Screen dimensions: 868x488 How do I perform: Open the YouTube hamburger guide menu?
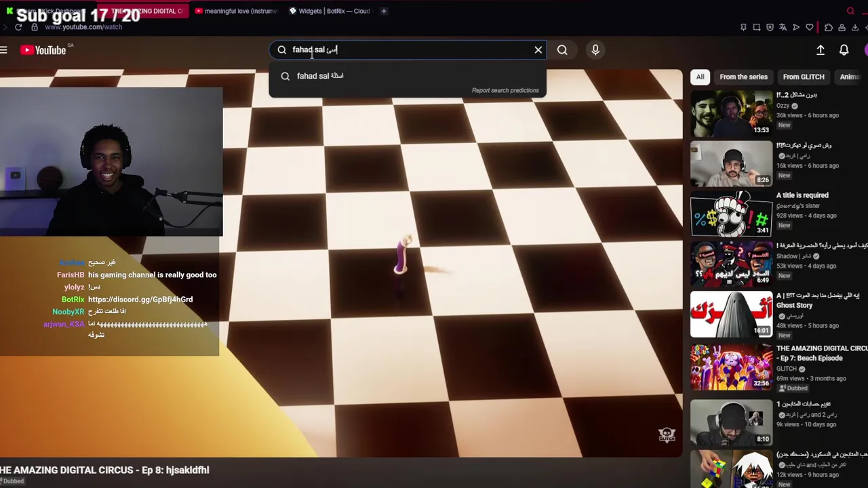click(x=3, y=49)
